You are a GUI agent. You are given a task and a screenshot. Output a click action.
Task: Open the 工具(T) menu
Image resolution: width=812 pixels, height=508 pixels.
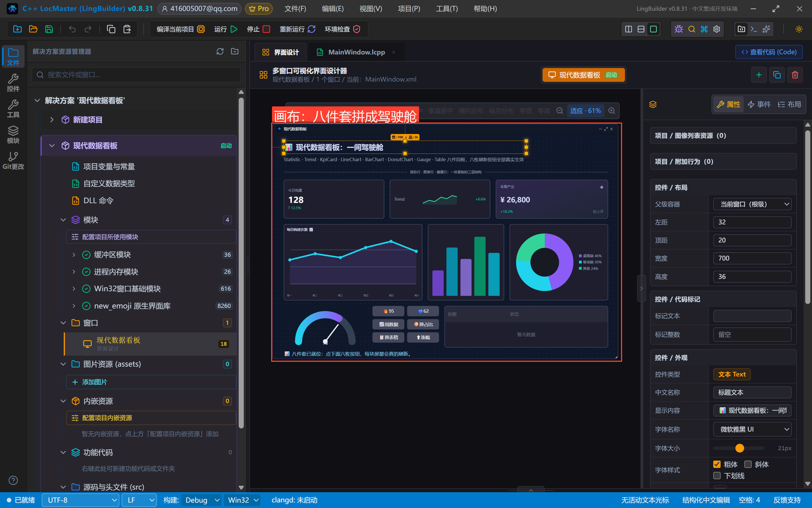[447, 8]
